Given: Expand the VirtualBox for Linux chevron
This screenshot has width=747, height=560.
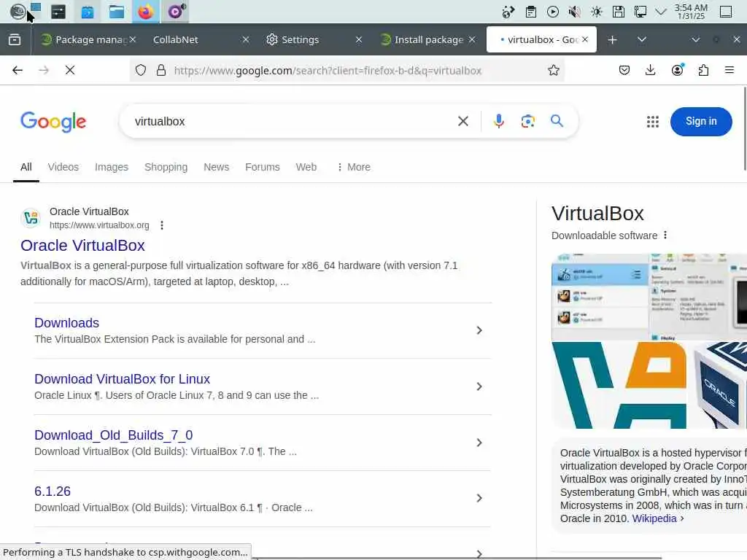Looking at the screenshot, I should pyautogui.click(x=479, y=386).
